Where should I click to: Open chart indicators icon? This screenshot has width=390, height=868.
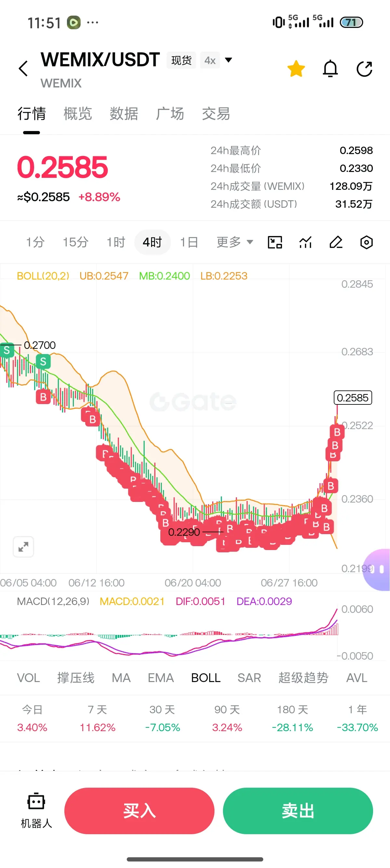click(305, 242)
